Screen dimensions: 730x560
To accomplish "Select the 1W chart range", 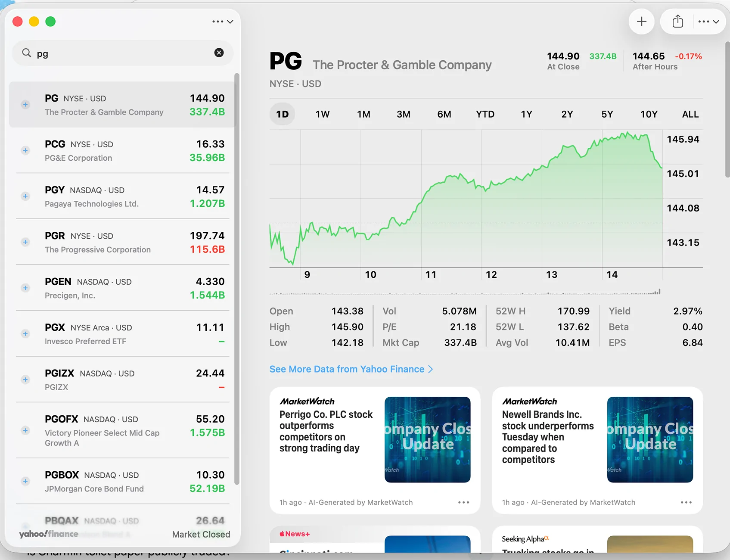I will click(323, 114).
